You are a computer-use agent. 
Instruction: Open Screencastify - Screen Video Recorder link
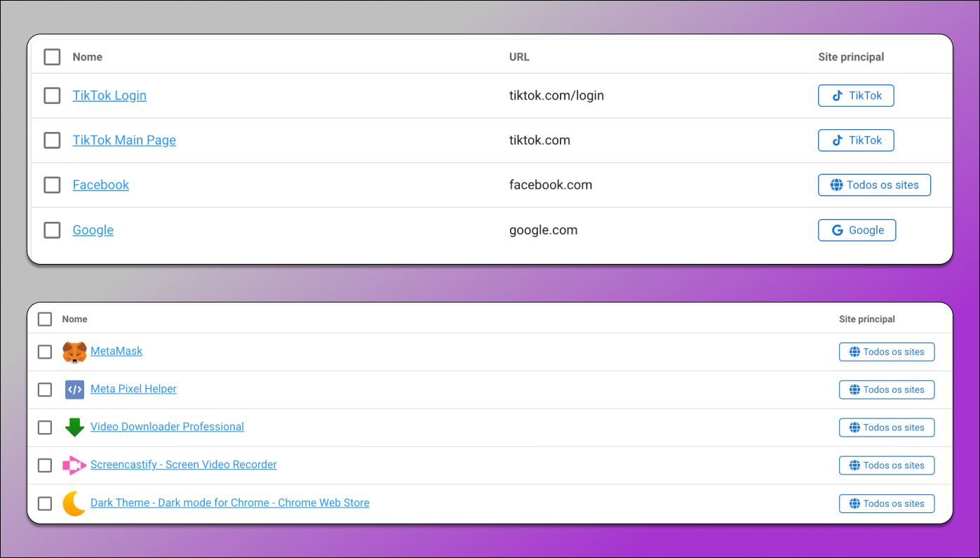point(184,465)
